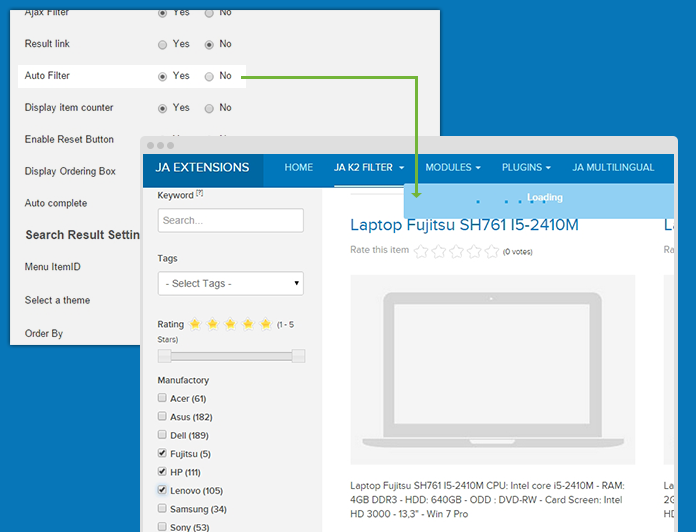Select No for Result link
This screenshot has width=696, height=532.
click(209, 45)
